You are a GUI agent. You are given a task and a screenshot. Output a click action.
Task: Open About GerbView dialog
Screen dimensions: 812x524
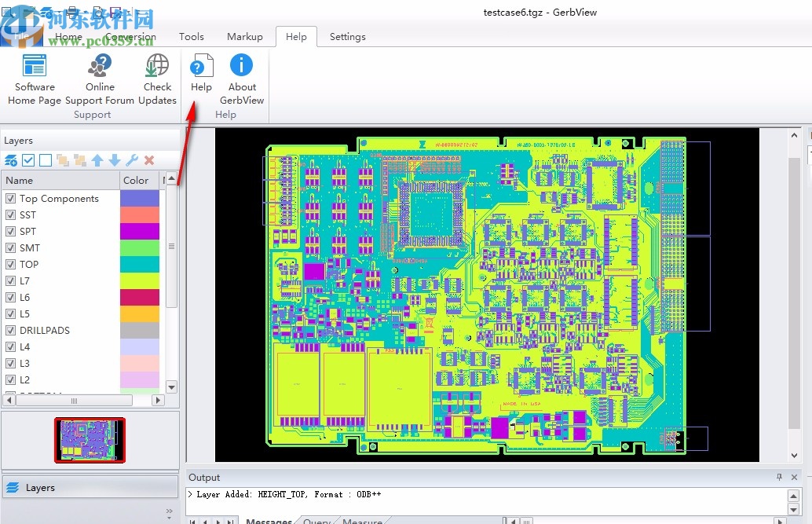point(241,79)
